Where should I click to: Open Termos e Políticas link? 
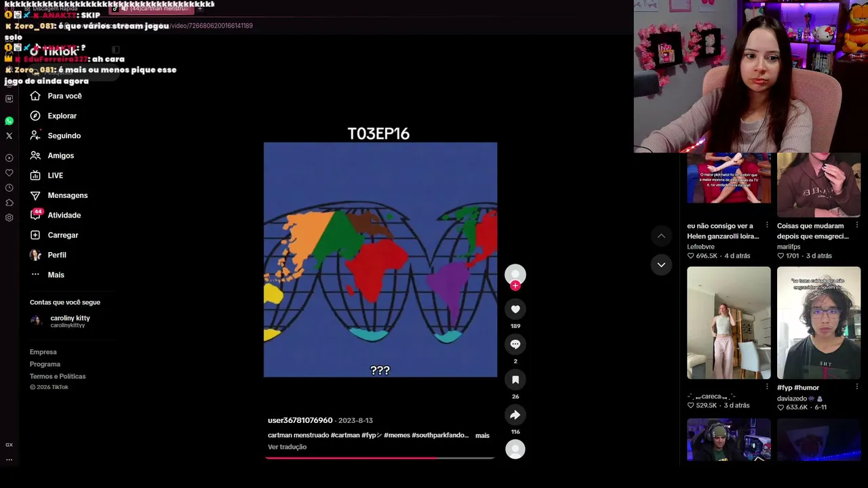[x=58, y=376]
